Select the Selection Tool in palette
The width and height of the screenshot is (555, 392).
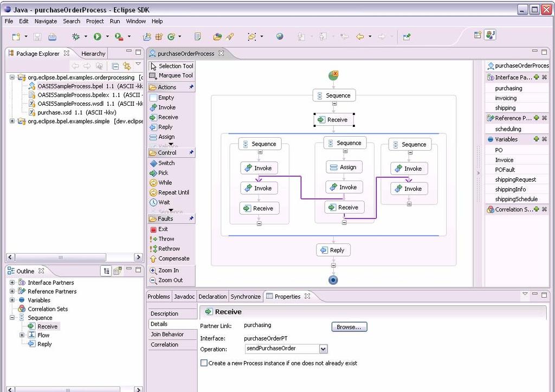172,66
